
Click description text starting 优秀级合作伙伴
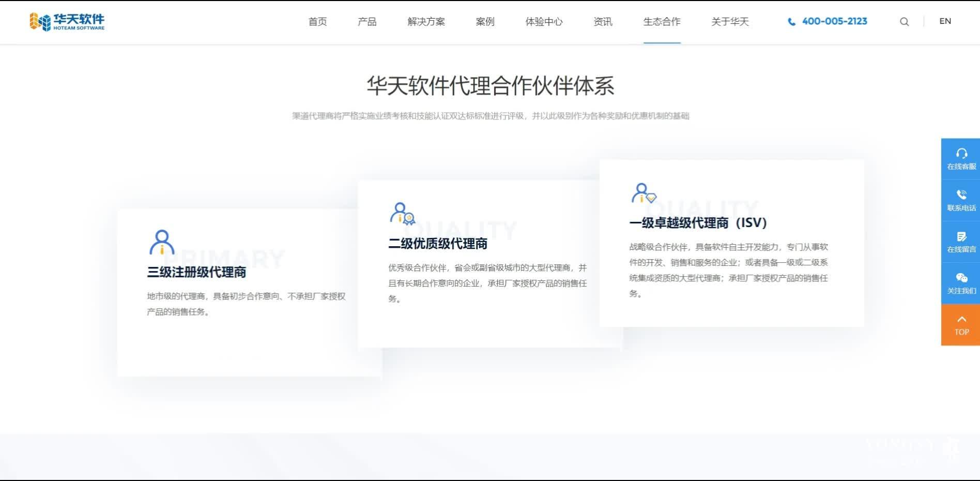487,283
